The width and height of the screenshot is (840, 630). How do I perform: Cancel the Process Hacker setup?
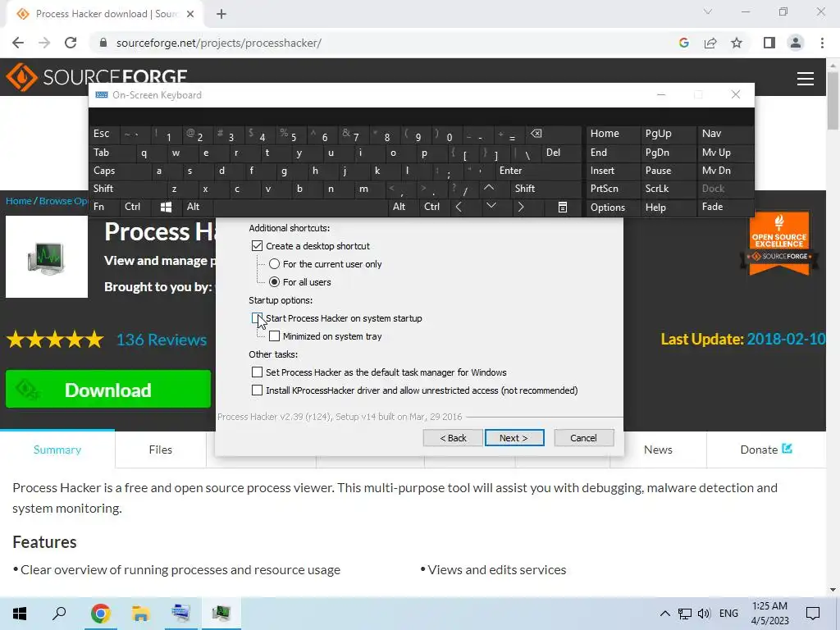(583, 438)
